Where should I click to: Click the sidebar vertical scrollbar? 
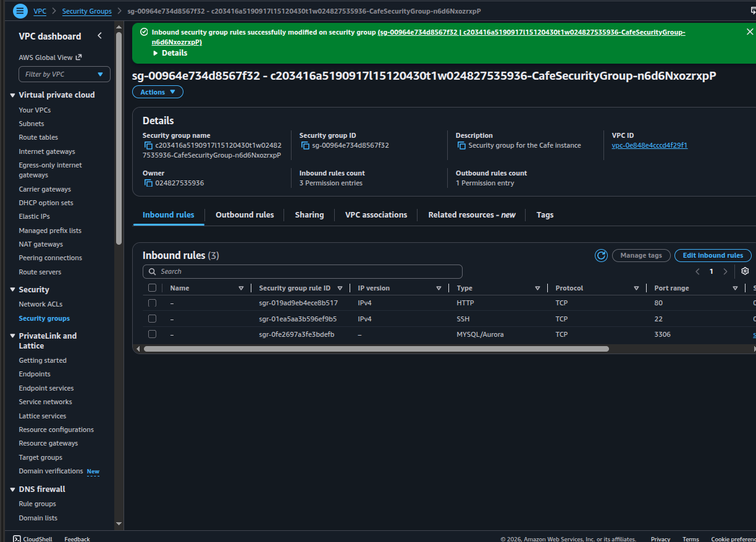pos(119,138)
